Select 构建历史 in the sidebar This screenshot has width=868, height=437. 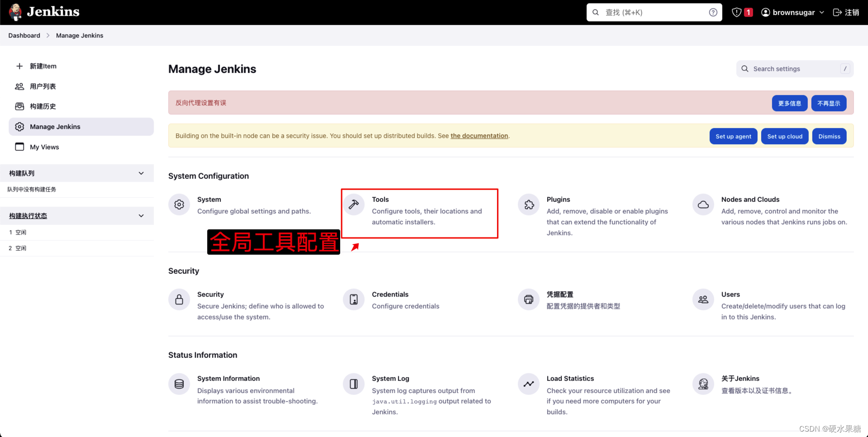point(81,106)
